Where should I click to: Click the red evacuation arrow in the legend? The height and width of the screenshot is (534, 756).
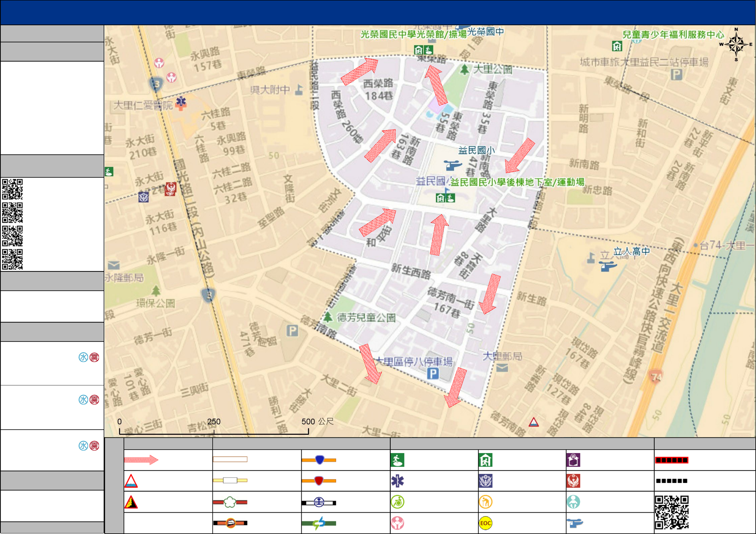tap(141, 460)
